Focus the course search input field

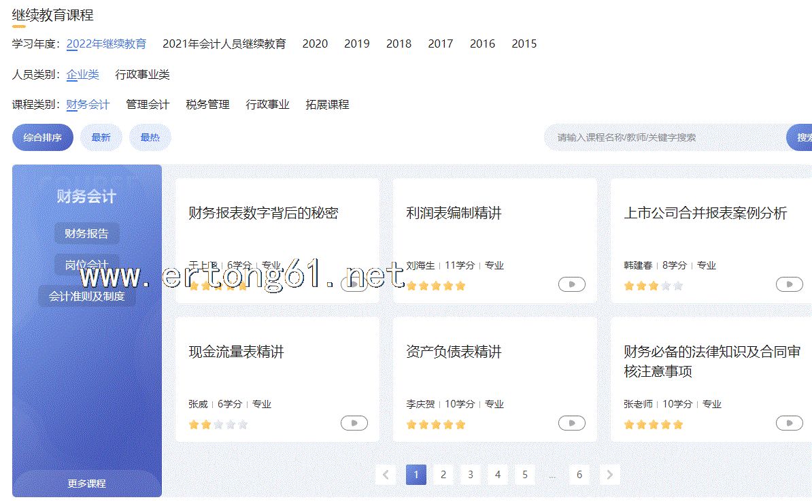tap(663, 137)
